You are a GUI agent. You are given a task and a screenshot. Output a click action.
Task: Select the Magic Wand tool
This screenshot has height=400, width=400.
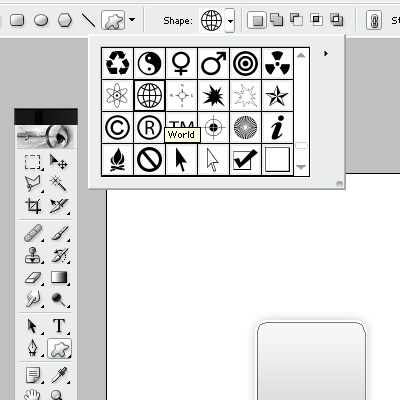pos(59,183)
